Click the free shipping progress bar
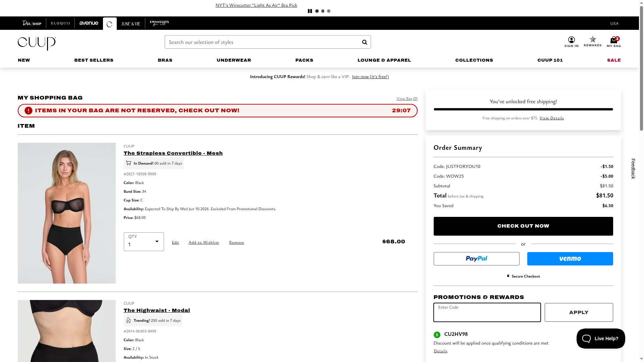644x362 pixels. [523, 109]
